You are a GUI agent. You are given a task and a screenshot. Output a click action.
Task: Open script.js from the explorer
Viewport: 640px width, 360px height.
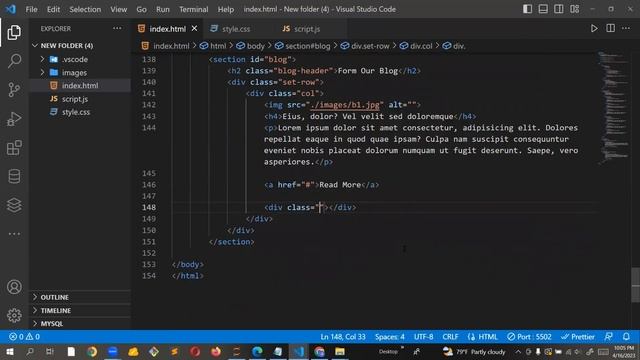[75, 99]
